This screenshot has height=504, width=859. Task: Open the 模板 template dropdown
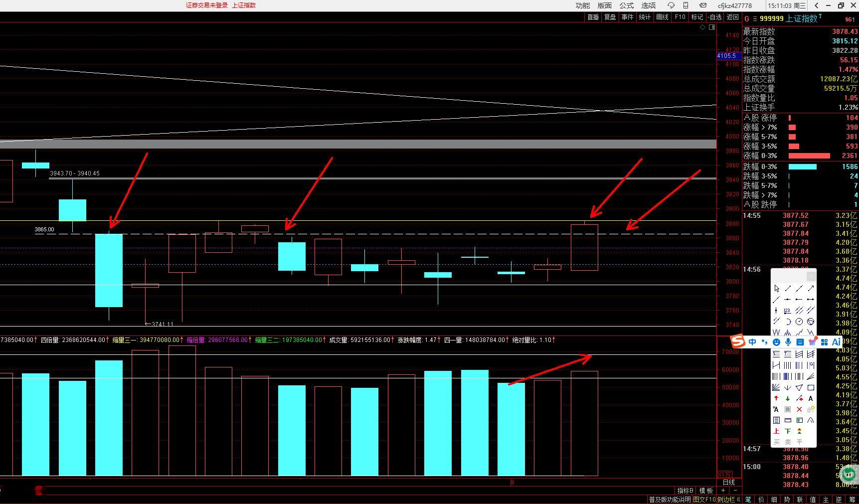[706, 491]
